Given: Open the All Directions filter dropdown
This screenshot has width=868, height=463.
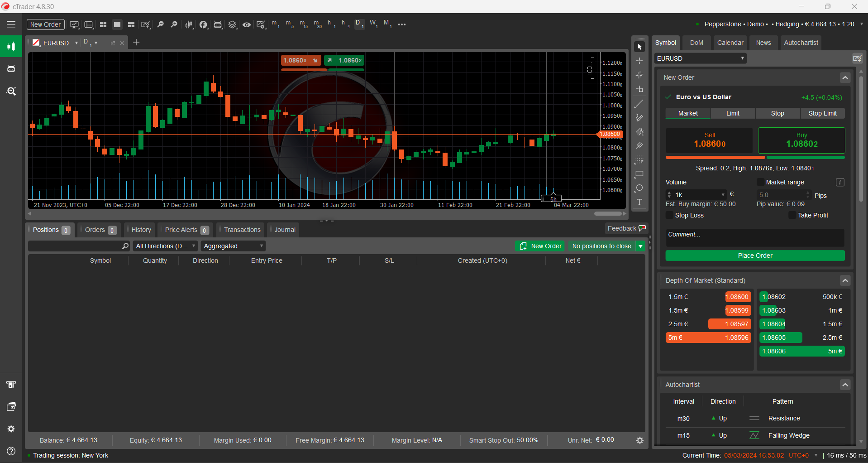Looking at the screenshot, I should point(165,246).
